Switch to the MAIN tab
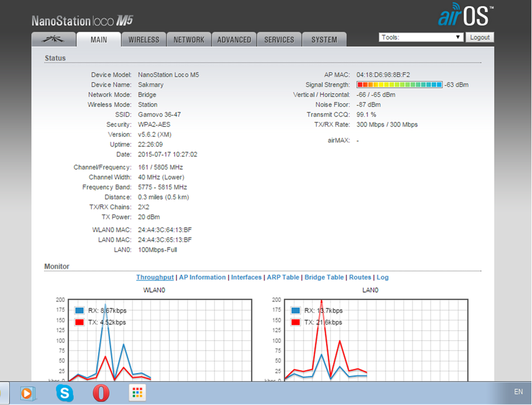This screenshot has width=532, height=405. click(99, 40)
